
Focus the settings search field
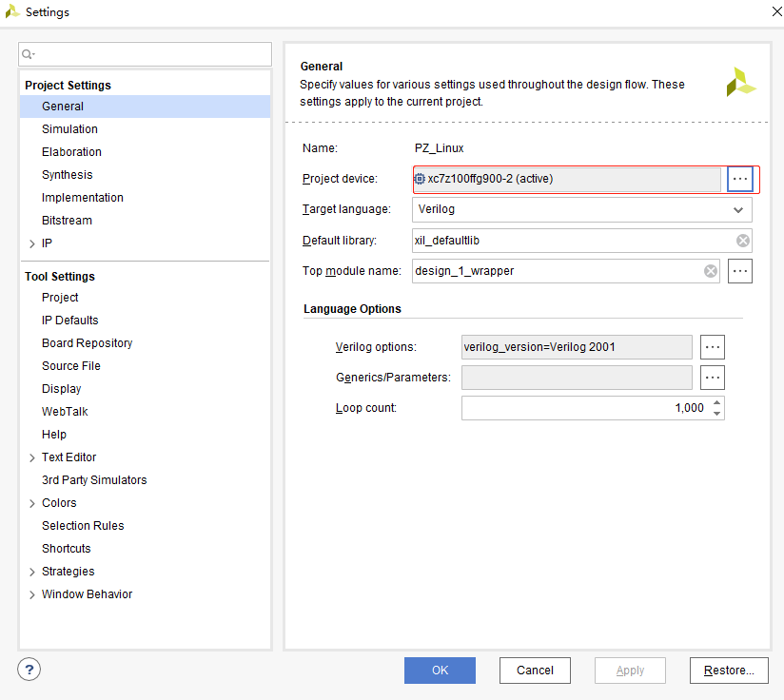click(x=145, y=54)
